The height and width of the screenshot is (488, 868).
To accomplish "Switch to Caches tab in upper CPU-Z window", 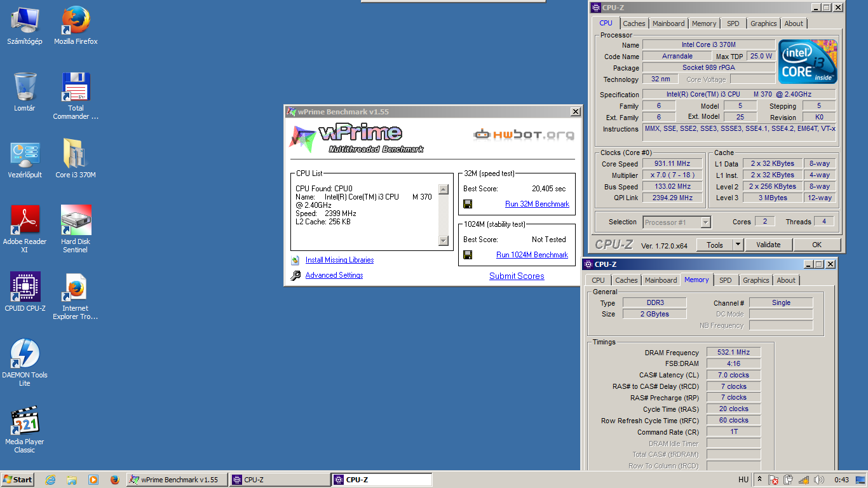I will click(634, 24).
